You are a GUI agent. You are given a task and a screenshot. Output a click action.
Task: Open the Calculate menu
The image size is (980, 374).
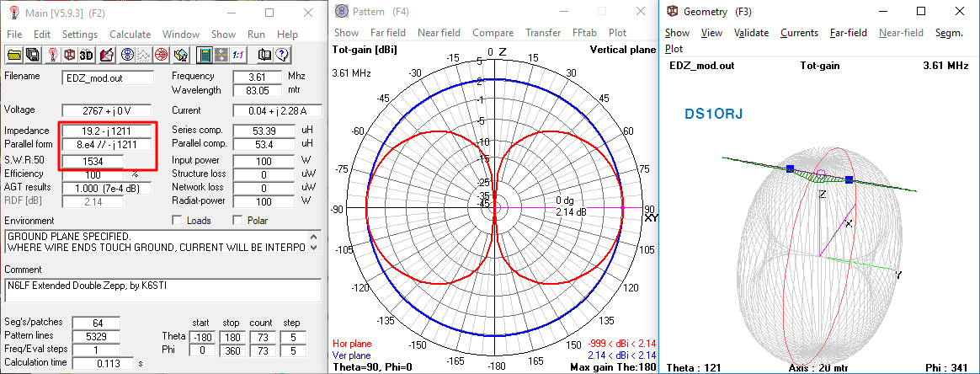click(130, 35)
